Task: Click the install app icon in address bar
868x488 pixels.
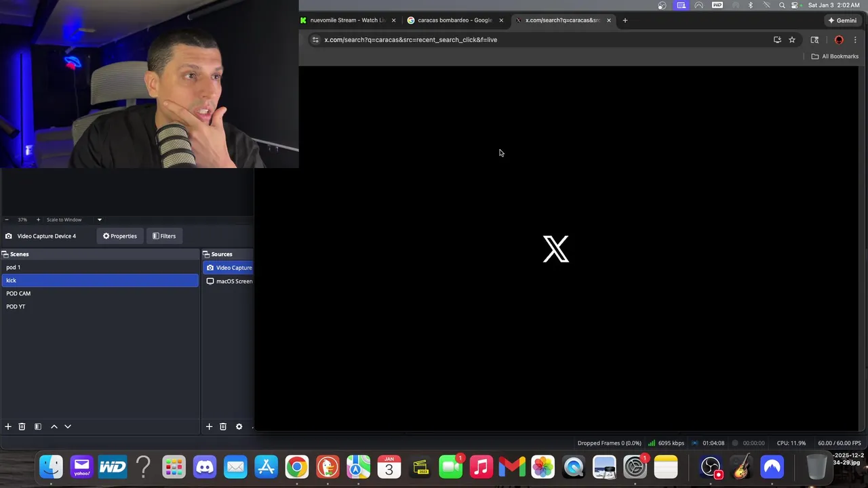Action: point(777,40)
